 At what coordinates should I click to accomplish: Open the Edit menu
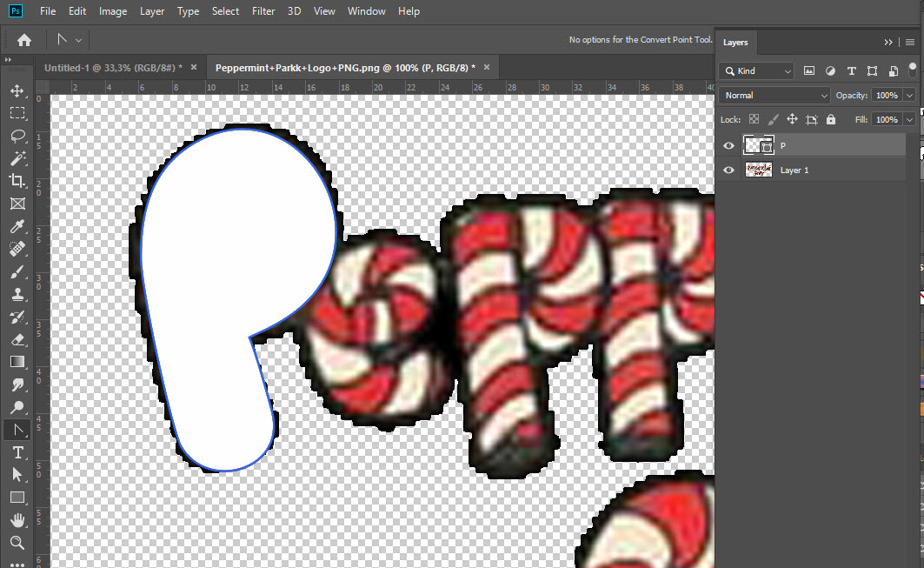coord(77,11)
